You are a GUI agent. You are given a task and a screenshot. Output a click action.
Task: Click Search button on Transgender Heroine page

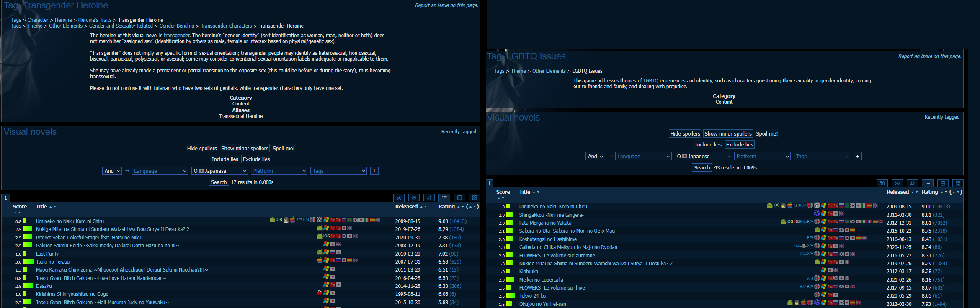(219, 182)
